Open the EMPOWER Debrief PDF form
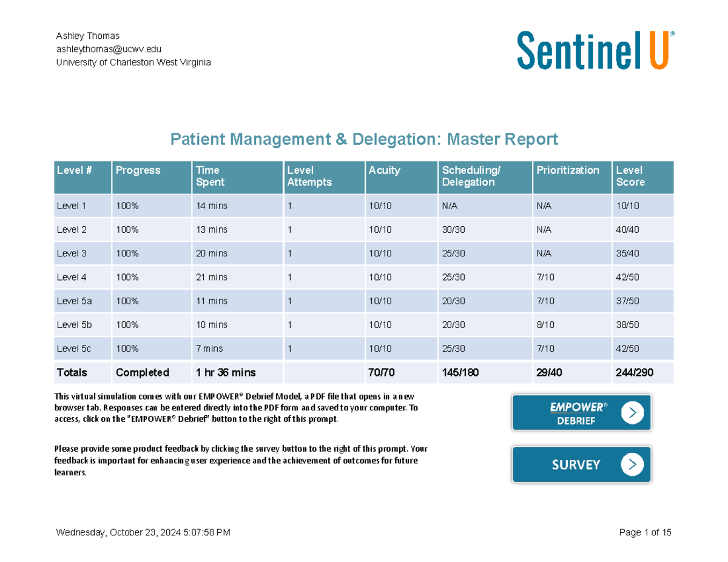Screen dimensions: 728x562 coord(581,412)
